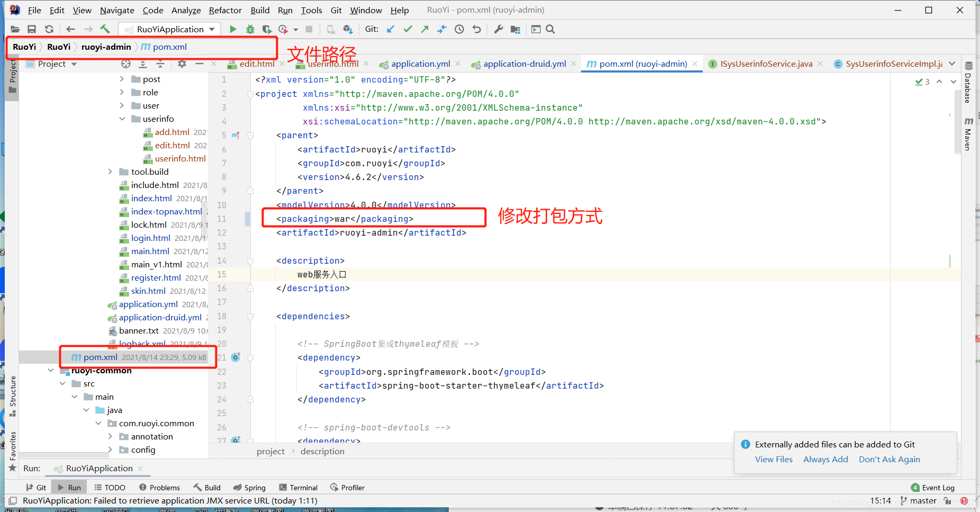Expand the user folder
980x512 pixels.
[x=122, y=105]
